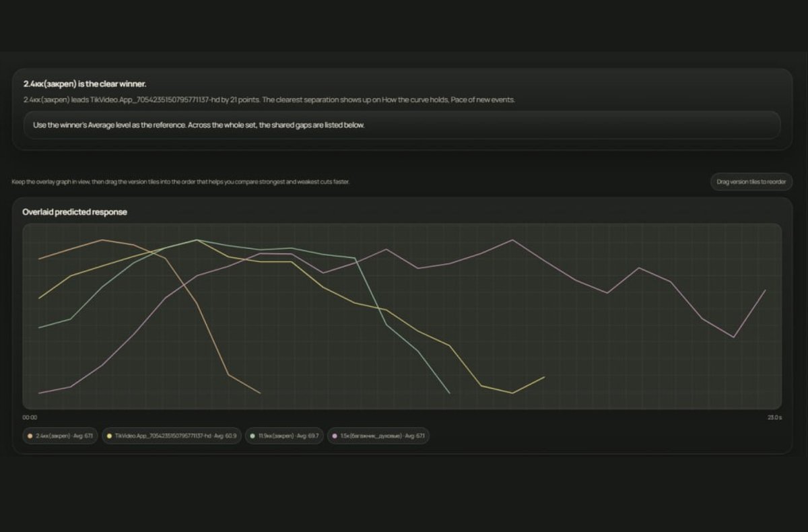This screenshot has width=808, height=532.
Task: Click the '00:00' start time label
Action: pos(30,418)
